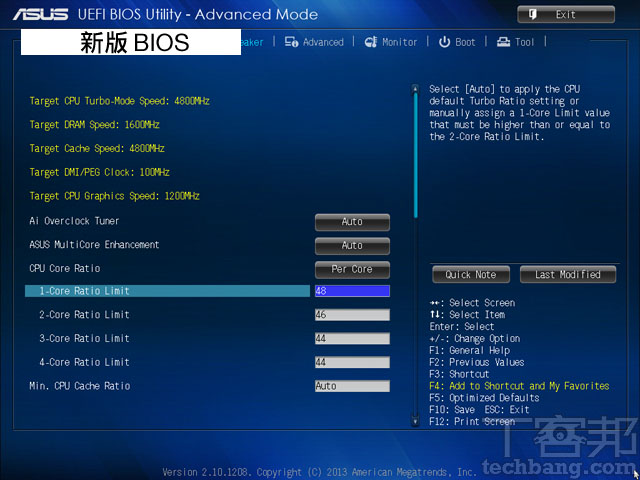
Task: Select the Ai Overclock Tuner label
Action: click(x=74, y=221)
